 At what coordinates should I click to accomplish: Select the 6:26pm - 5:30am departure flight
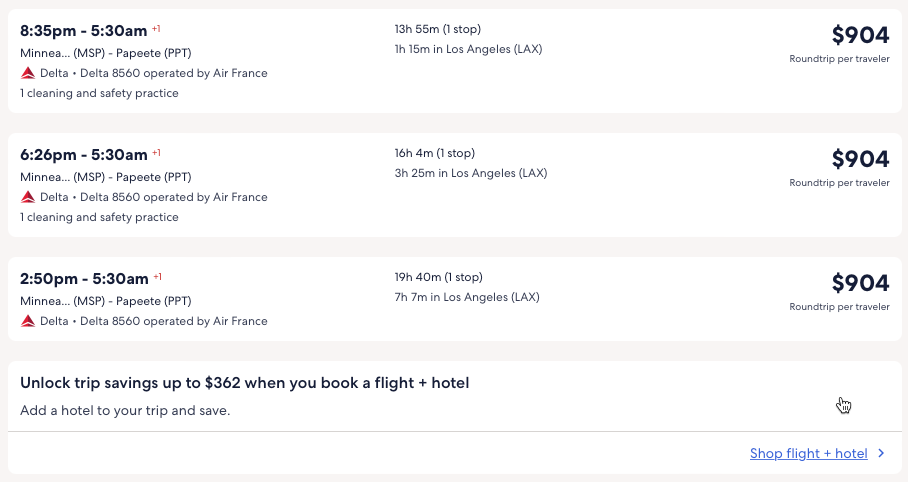tap(84, 155)
